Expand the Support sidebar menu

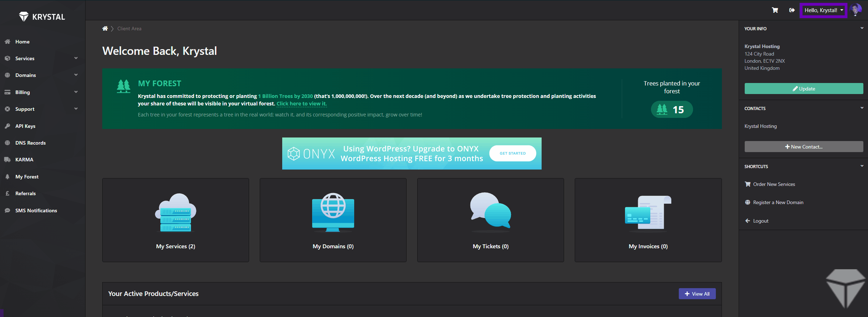[x=42, y=109]
